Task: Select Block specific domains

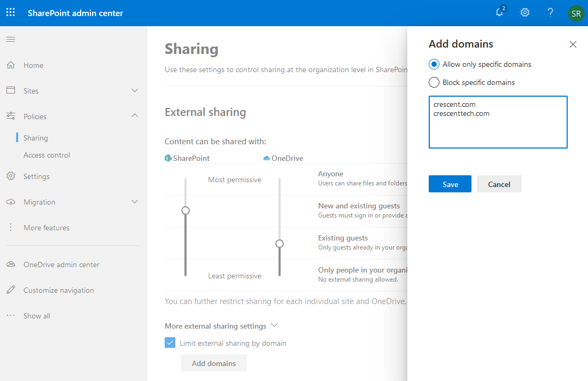Action: [434, 82]
